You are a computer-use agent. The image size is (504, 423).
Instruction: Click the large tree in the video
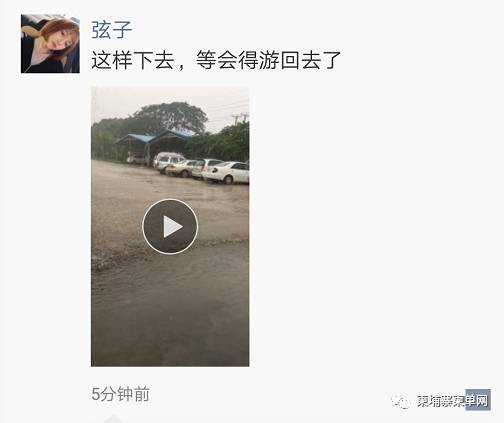click(x=171, y=117)
